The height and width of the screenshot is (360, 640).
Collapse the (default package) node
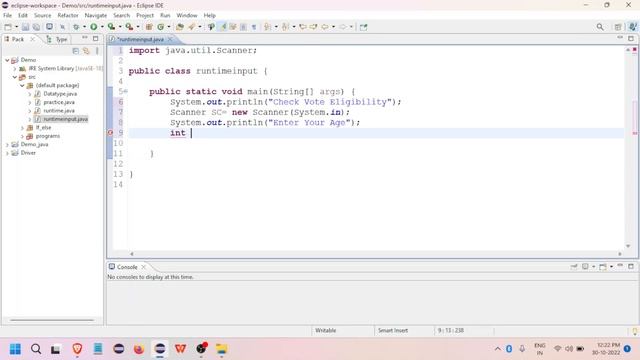click(x=22, y=85)
